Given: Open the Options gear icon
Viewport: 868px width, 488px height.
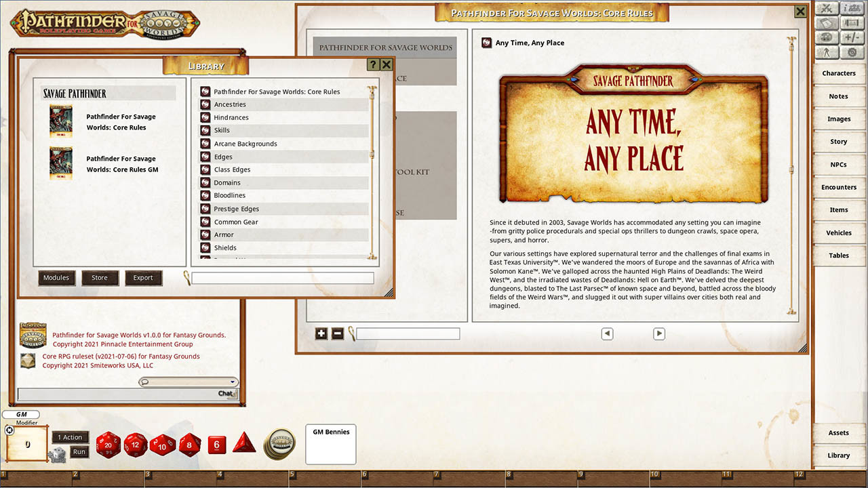Looking at the screenshot, I should coord(852,52).
